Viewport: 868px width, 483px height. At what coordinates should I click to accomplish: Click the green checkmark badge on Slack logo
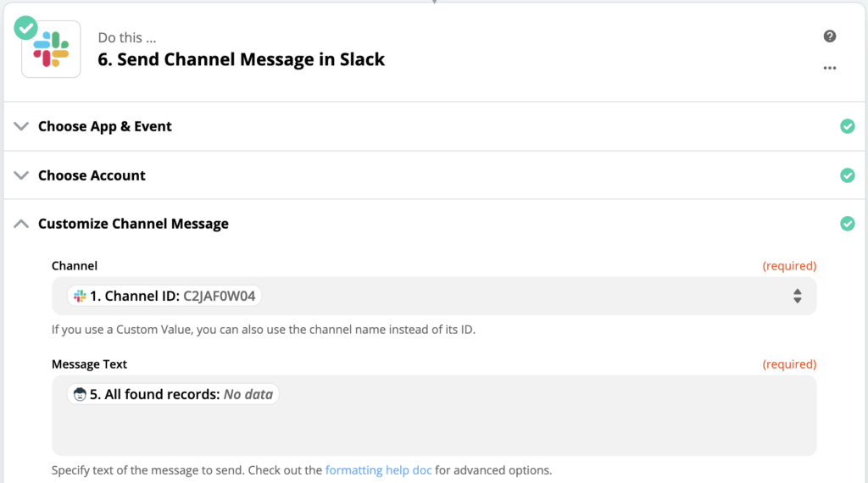coord(25,28)
